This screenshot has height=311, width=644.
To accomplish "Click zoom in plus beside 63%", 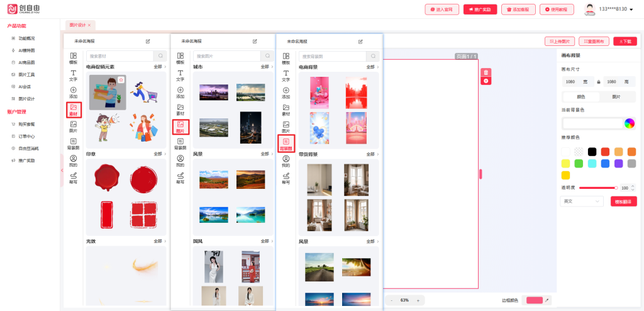I will click(418, 300).
